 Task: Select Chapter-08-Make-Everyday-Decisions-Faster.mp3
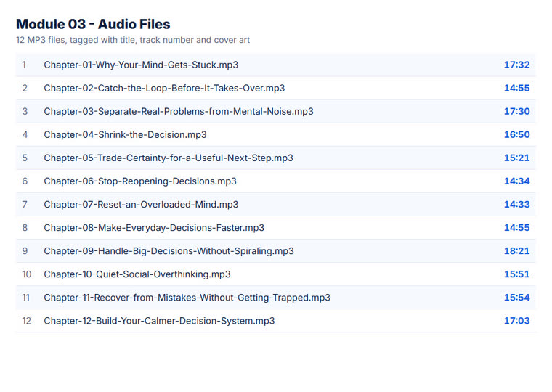pos(154,227)
